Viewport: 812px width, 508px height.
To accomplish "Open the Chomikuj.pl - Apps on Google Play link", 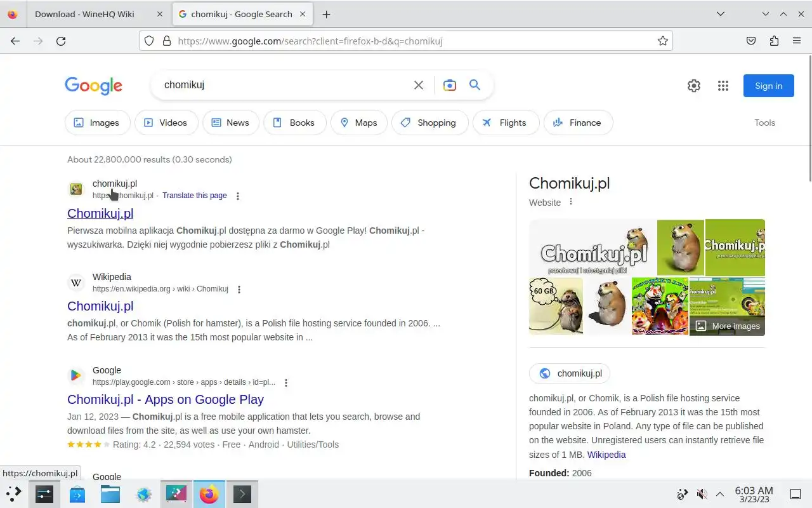I will (166, 399).
